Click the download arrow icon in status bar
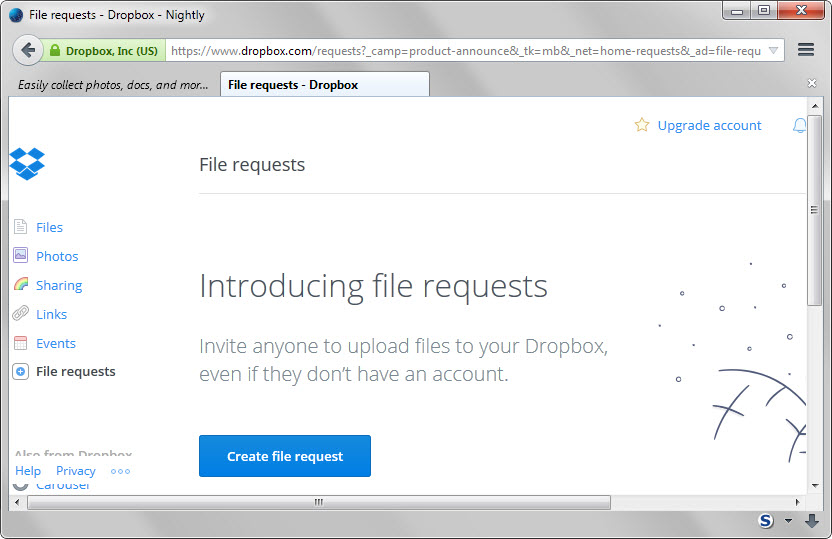The image size is (832, 539). (x=811, y=521)
